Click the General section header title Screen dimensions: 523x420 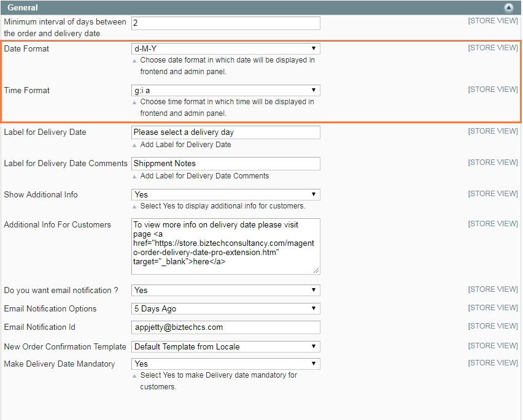coord(23,7)
